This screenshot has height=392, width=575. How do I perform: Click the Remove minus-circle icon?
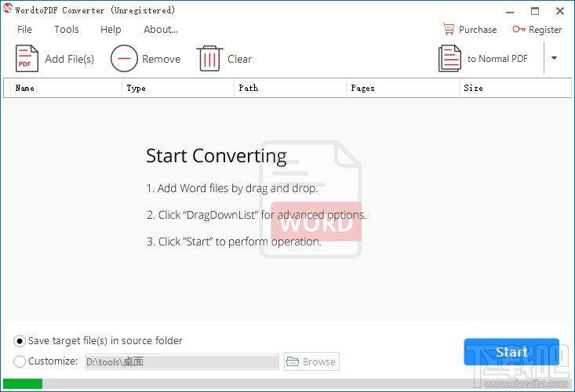[x=124, y=58]
